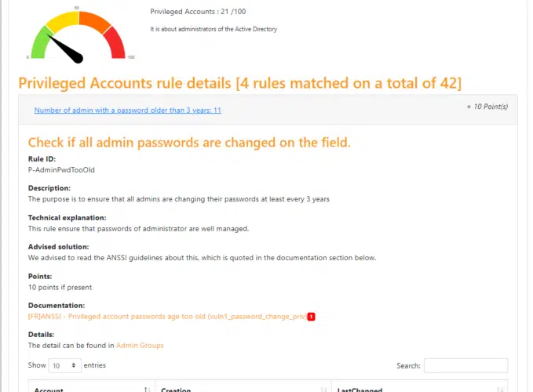Open the ANSSI privileged account passwords documentation link
This screenshot has height=392, width=533.
point(167,317)
